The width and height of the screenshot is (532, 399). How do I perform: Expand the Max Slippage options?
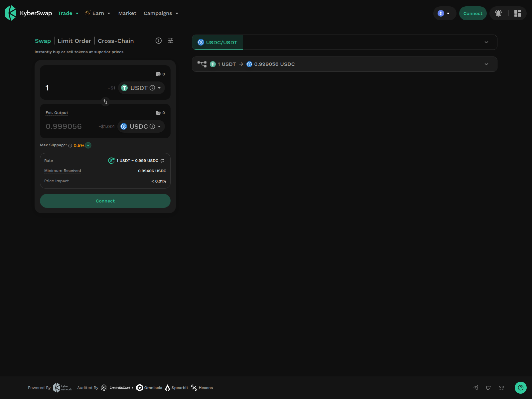pos(88,145)
